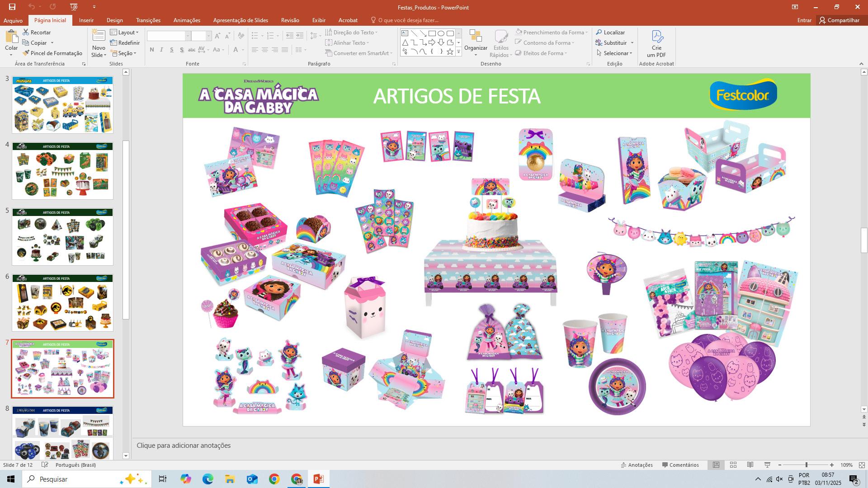Open Organizar arrange tool
This screenshot has width=868, height=488.
[x=476, y=43]
